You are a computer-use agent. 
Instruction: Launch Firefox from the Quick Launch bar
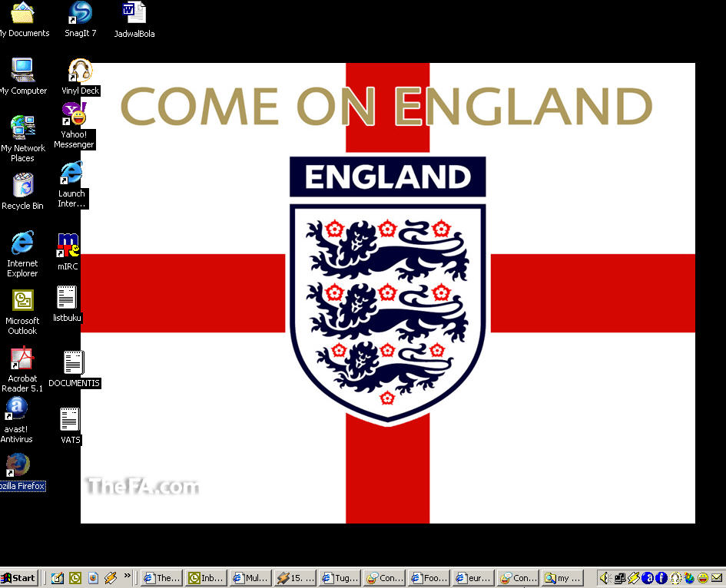coord(93,578)
